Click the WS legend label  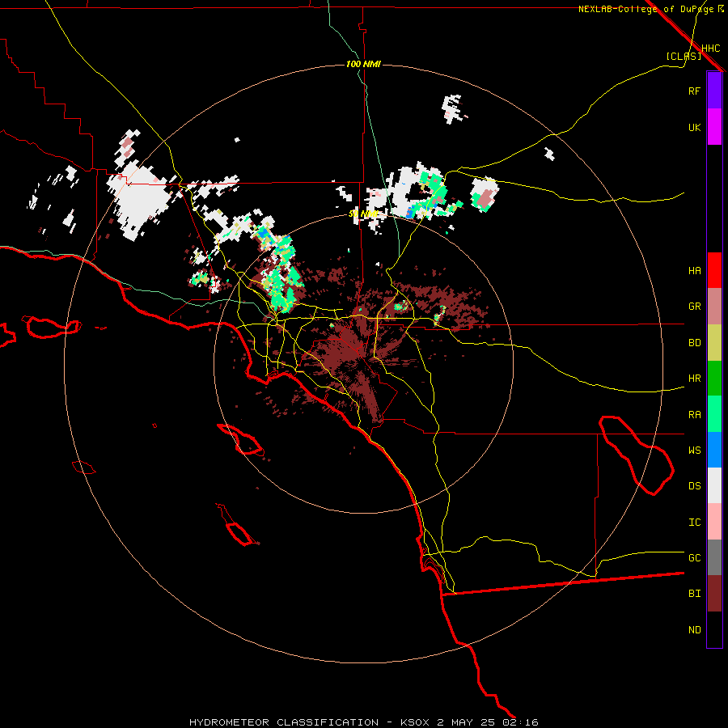(694, 450)
